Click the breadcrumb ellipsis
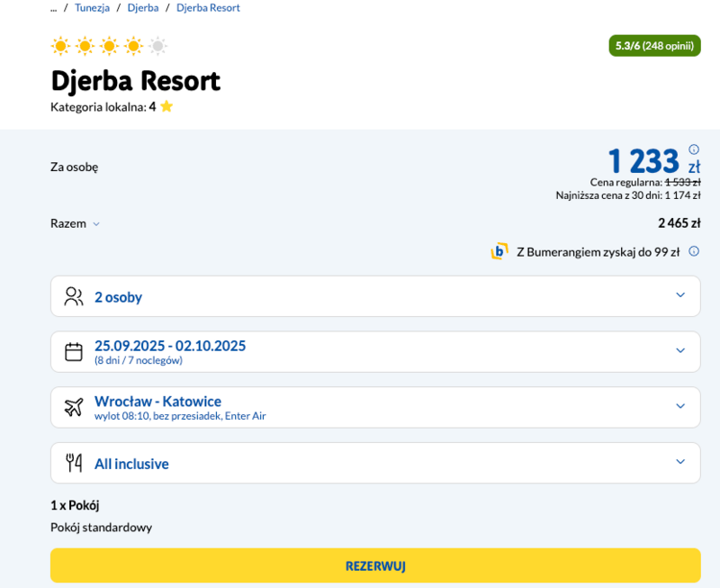720x588 pixels. click(x=54, y=8)
